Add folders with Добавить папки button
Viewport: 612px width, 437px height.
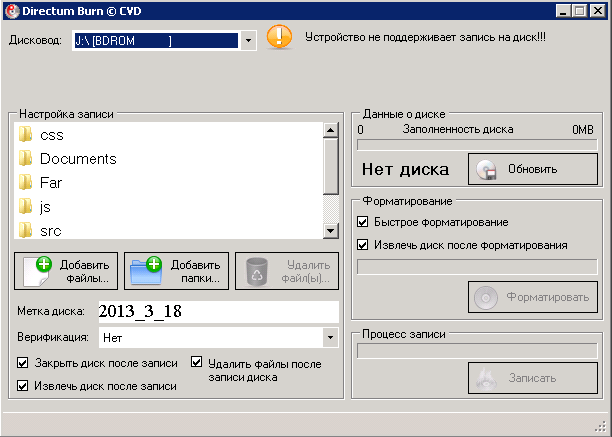coord(176,271)
